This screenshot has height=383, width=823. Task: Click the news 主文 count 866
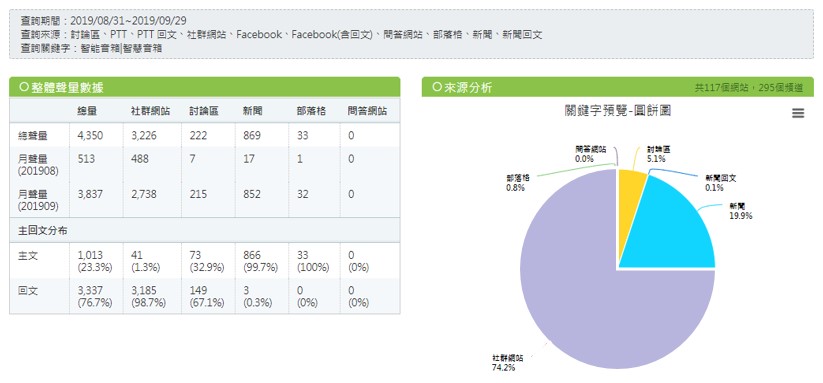point(252,256)
